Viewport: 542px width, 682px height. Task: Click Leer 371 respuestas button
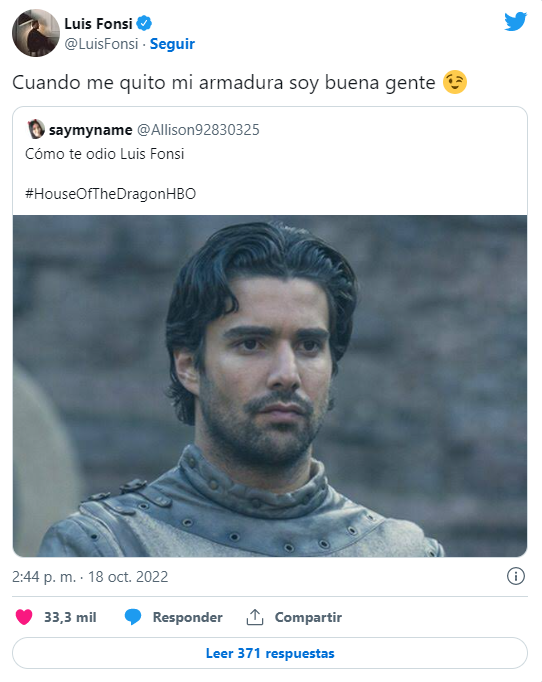(270, 653)
